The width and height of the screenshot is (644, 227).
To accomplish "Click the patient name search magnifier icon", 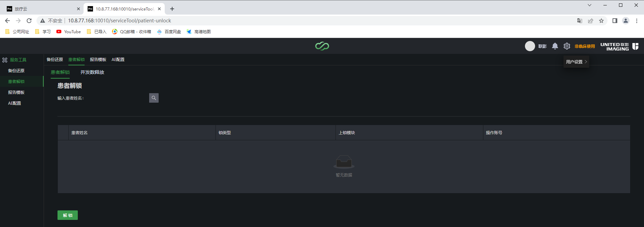I will 154,98.
